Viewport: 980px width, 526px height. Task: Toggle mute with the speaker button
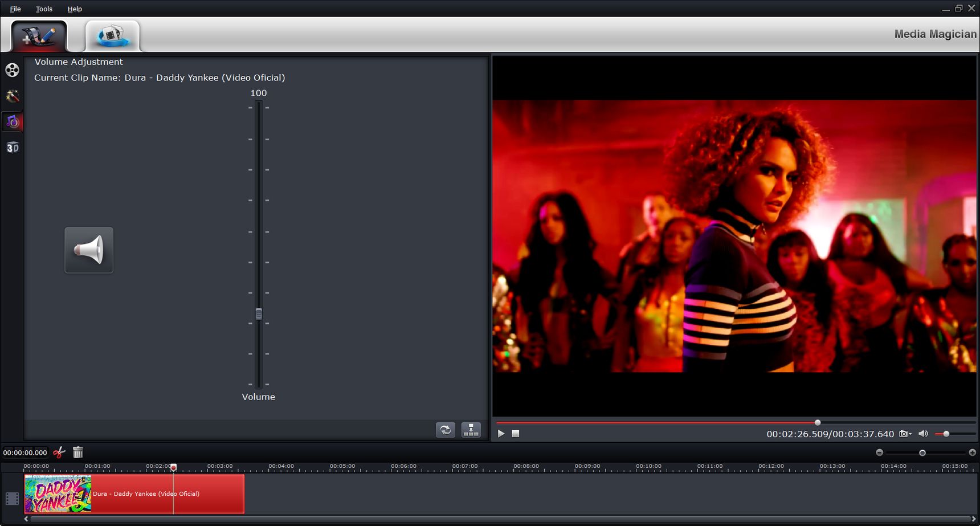(89, 250)
